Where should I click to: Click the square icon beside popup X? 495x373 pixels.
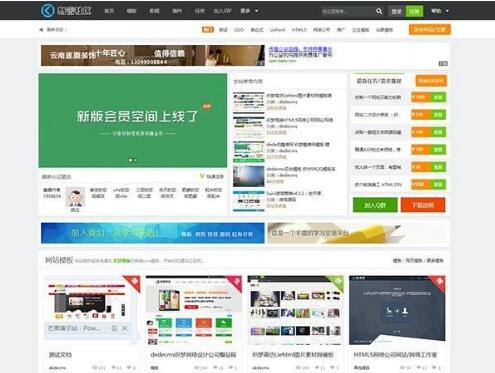point(114,328)
